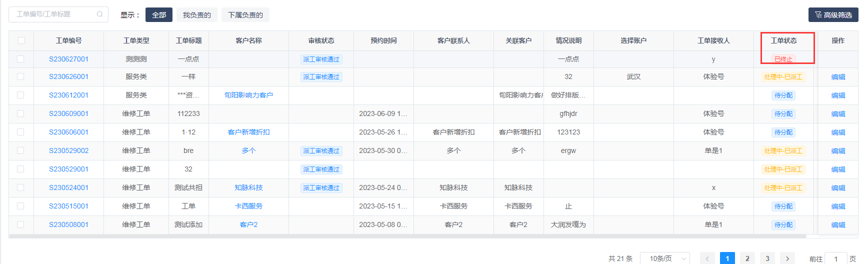The height and width of the screenshot is (264, 868).
Task: Click 编辑 for order S230529002
Action: (838, 151)
